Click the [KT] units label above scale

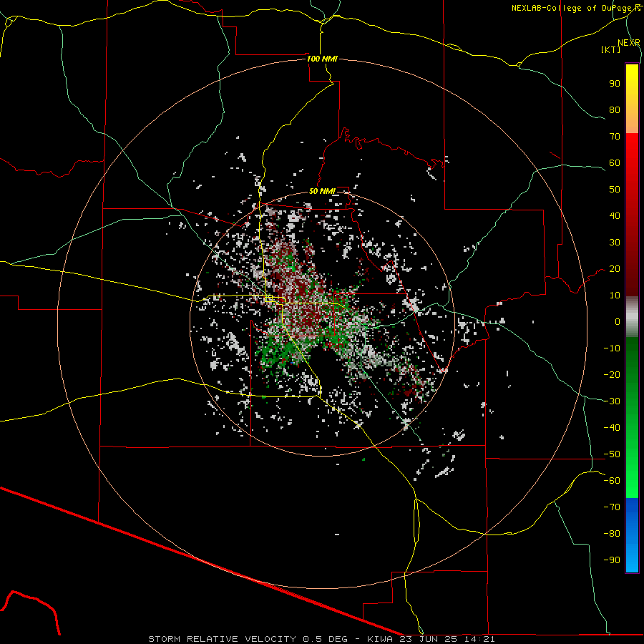click(x=610, y=49)
